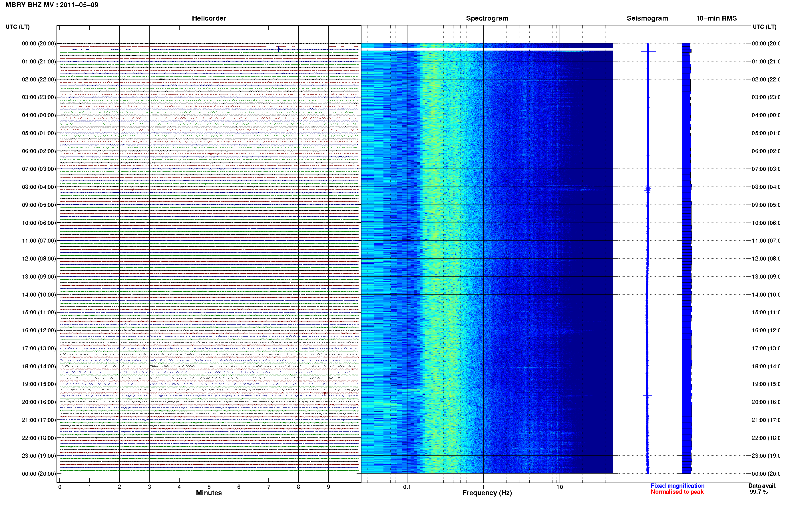The image size is (812, 508).
Task: Click the "04:00 (00:00)" left axis label
Action: pos(39,115)
